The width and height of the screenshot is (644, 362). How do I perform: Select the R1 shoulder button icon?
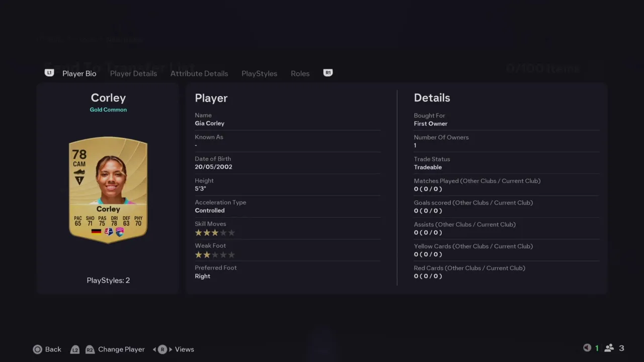(328, 73)
